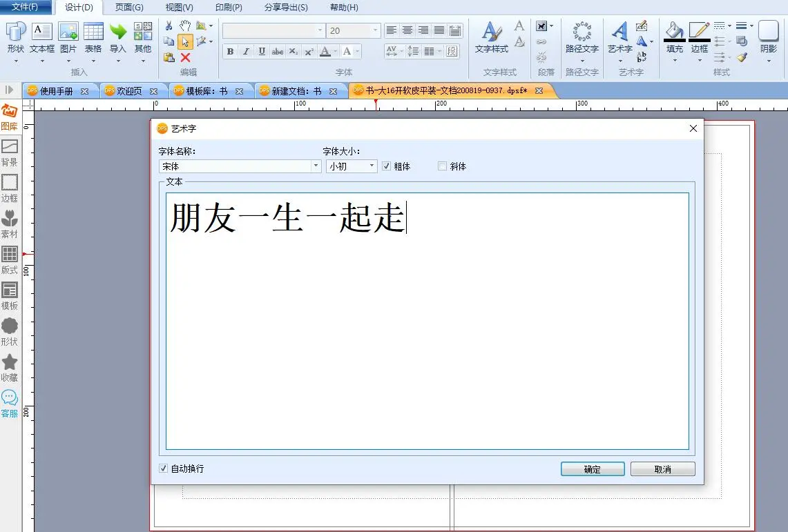Open the 图库 gallery sidebar panel
788x532 pixels.
[x=10, y=117]
